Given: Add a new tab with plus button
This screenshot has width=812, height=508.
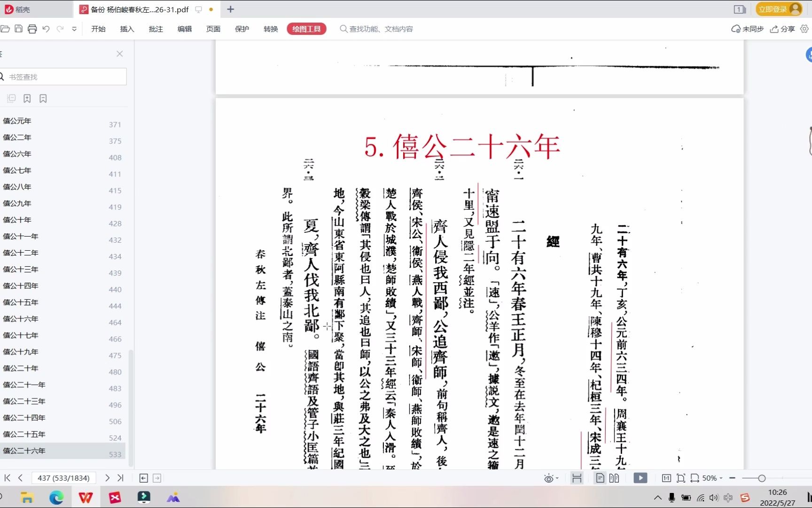Looking at the screenshot, I should [x=230, y=9].
